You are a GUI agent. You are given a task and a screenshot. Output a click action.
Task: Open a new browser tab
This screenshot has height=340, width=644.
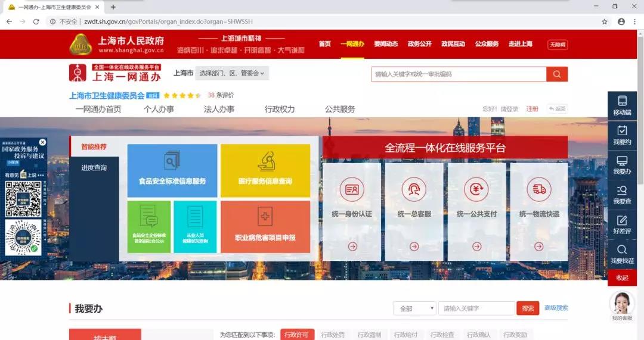[113, 7]
